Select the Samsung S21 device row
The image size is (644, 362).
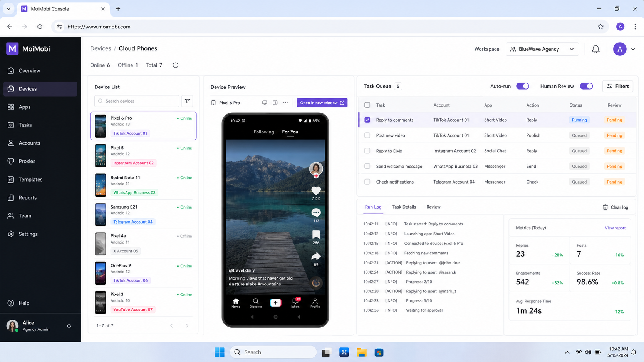tap(143, 214)
